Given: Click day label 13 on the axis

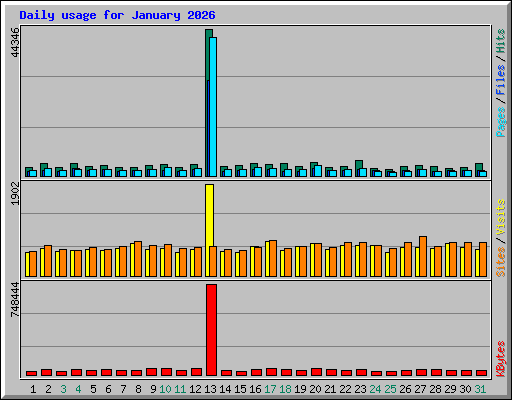Looking at the screenshot, I should click(210, 389).
